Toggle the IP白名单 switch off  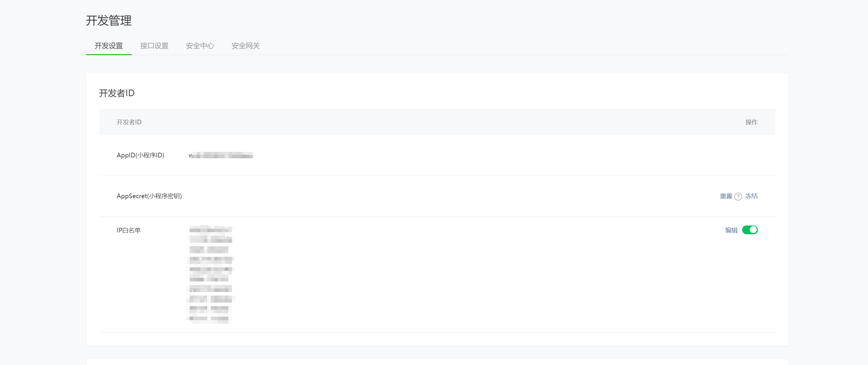click(750, 230)
